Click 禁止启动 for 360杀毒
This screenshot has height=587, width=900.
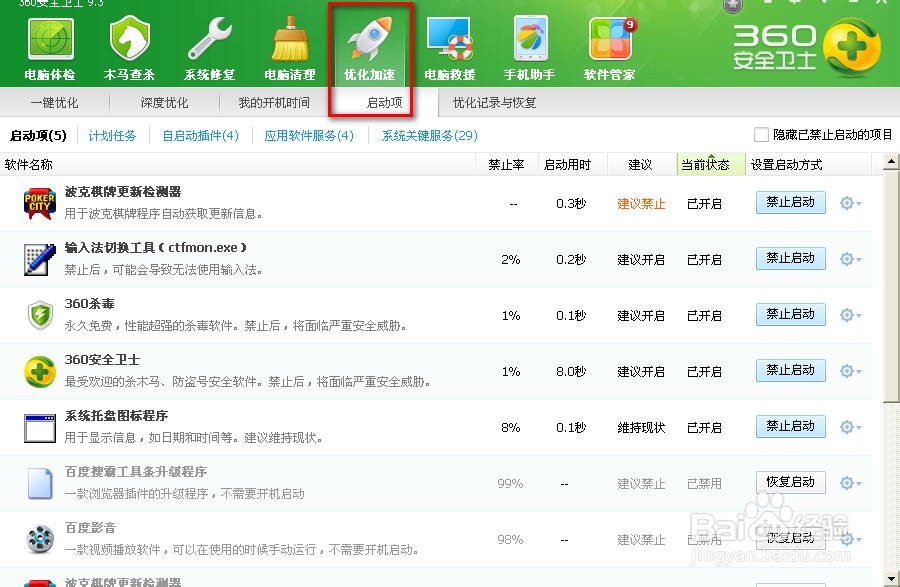[791, 314]
